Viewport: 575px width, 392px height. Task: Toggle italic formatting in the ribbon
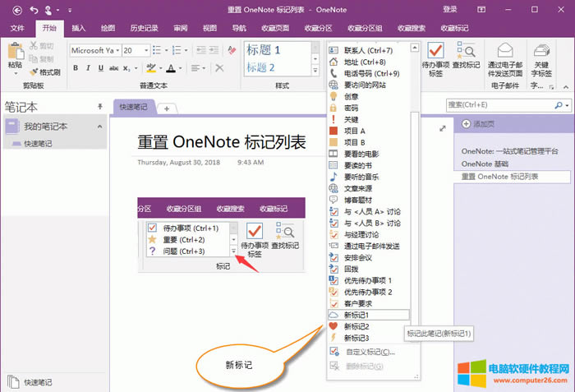pyautogui.click(x=88, y=67)
